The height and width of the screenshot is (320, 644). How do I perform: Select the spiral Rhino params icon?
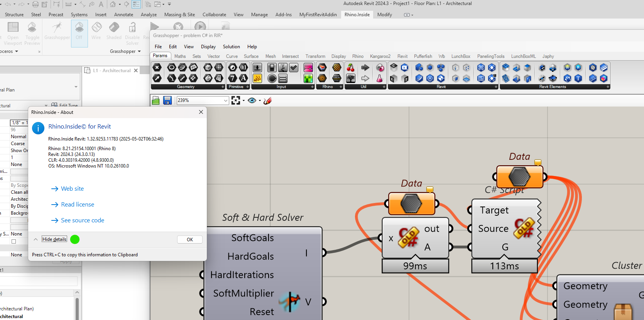[x=322, y=78]
